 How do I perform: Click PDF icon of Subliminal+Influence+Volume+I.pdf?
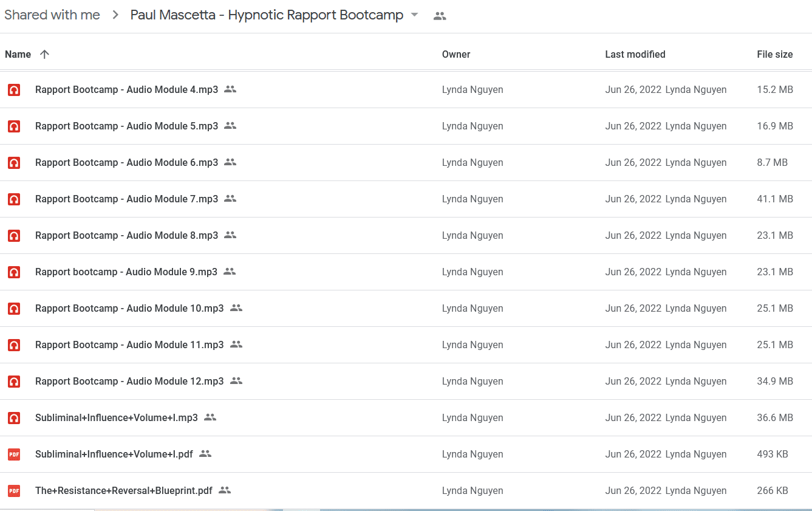tap(14, 454)
